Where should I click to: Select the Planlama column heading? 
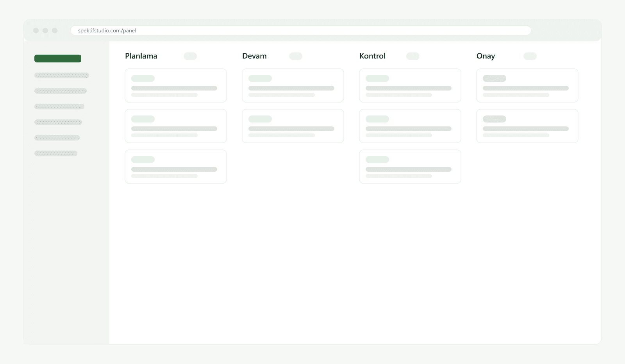point(141,56)
